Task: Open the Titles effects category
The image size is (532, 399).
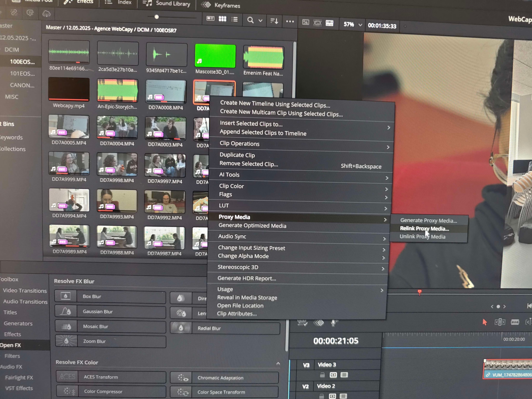Action: pyautogui.click(x=10, y=312)
